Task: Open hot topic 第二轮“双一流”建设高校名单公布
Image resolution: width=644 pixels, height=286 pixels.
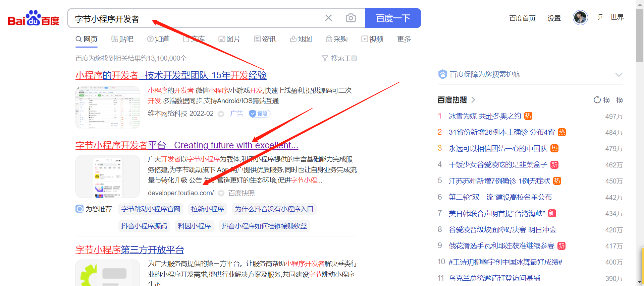Action: 500,197
